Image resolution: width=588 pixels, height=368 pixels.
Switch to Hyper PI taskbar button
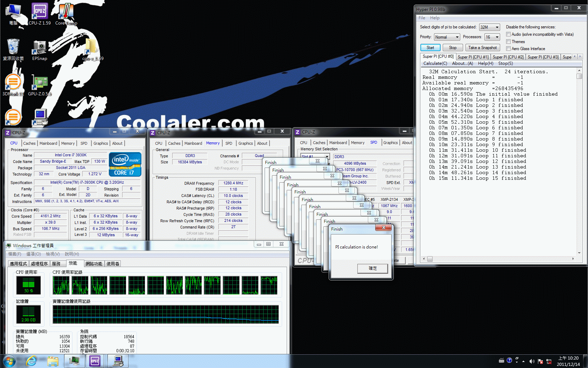click(118, 361)
